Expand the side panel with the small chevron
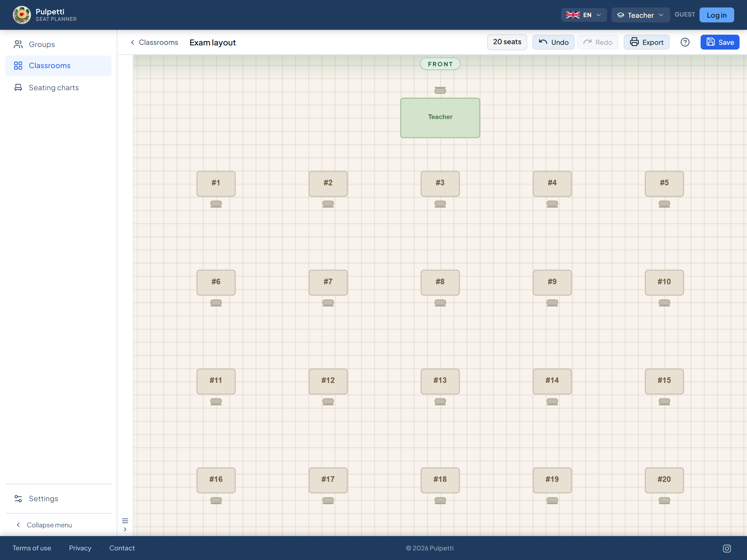The height and width of the screenshot is (560, 747). click(x=125, y=529)
